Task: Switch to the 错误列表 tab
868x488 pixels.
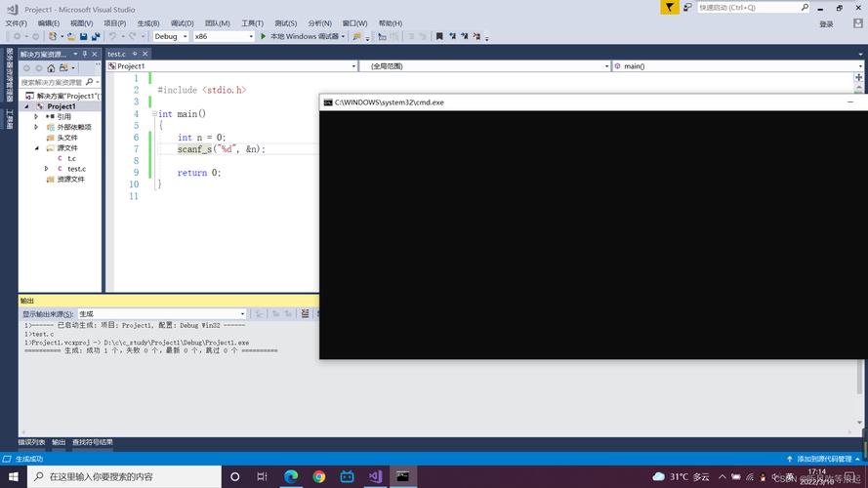Action: point(33,442)
